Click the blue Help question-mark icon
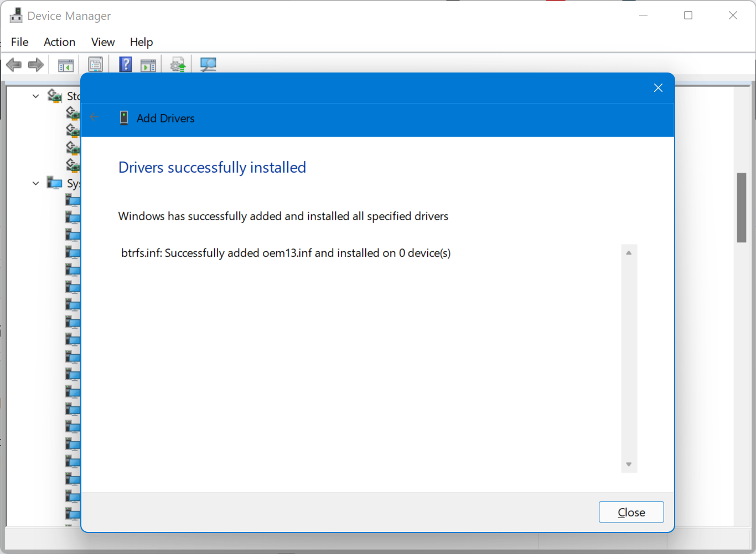The height and width of the screenshot is (554, 756). point(126,65)
